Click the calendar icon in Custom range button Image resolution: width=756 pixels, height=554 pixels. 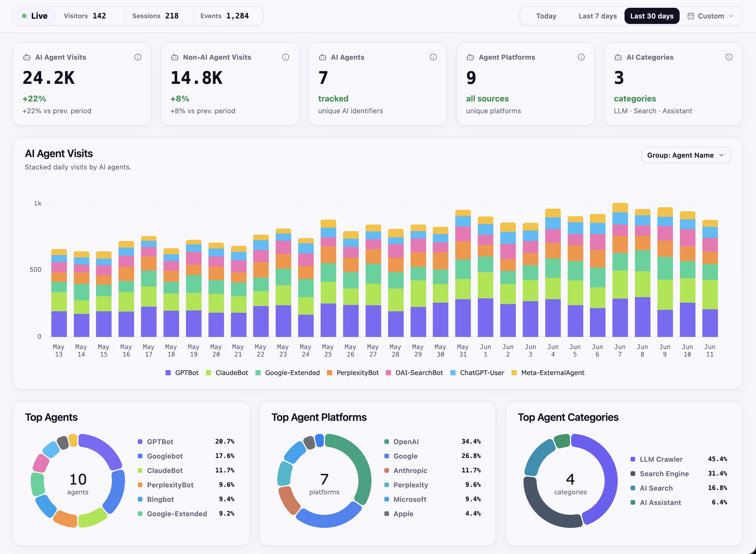[691, 16]
